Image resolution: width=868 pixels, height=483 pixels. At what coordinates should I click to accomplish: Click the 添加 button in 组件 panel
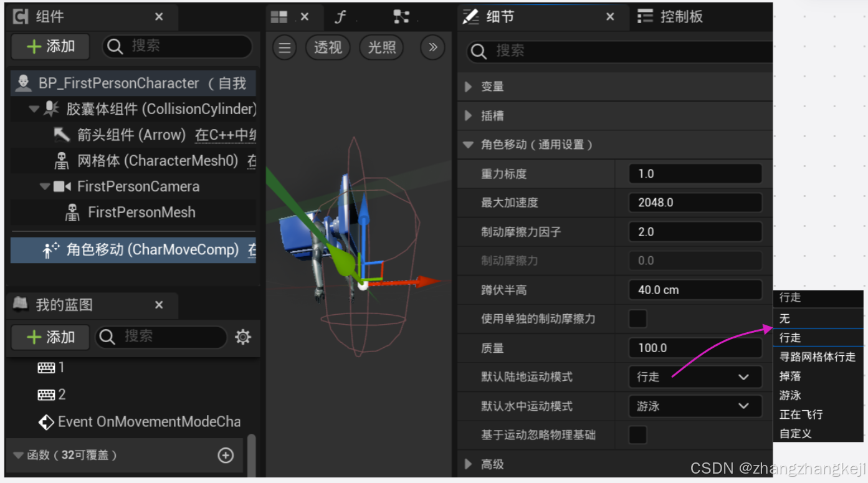point(50,46)
